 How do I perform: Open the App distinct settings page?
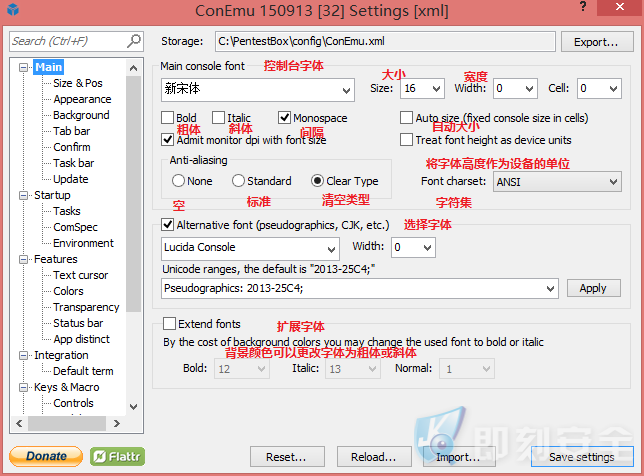point(81,339)
